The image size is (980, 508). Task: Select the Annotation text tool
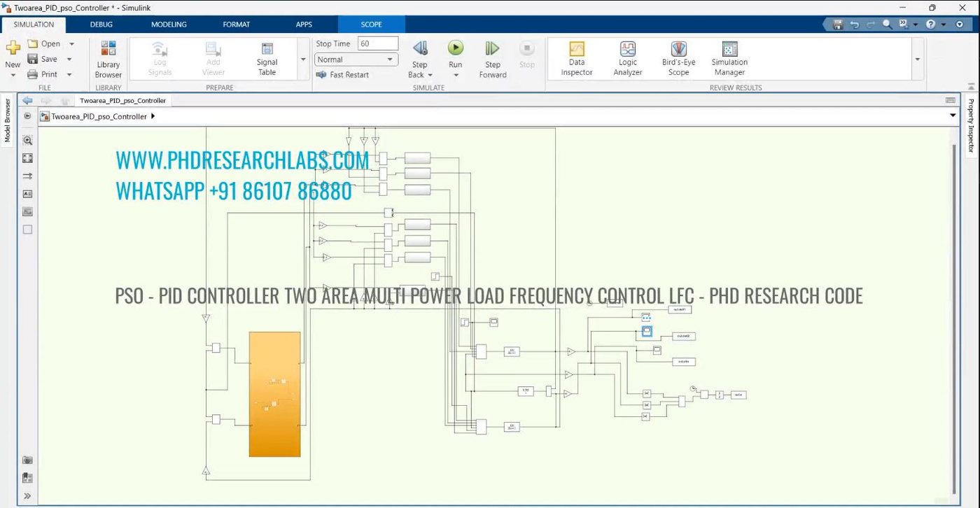point(28,194)
